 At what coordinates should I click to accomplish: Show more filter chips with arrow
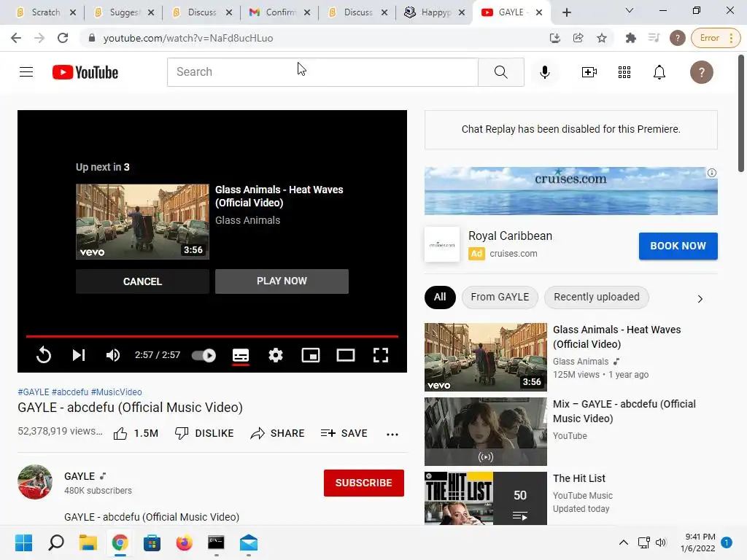700,298
